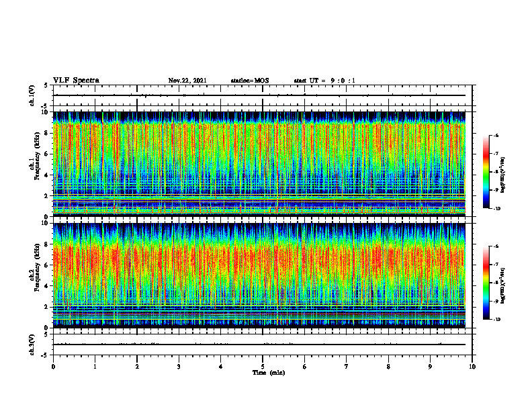Click the ch.2 frequency axis "4" tick
The image size is (532, 411).
[x=47, y=286]
